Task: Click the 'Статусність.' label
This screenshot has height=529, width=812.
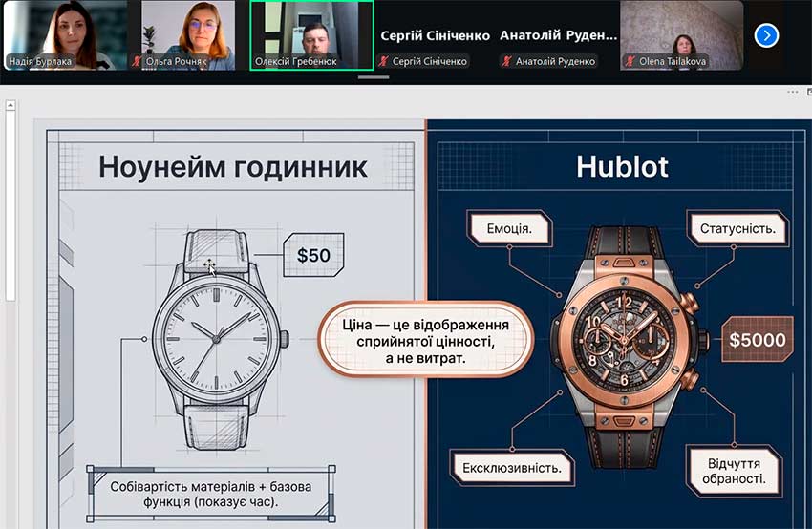Action: click(x=737, y=228)
